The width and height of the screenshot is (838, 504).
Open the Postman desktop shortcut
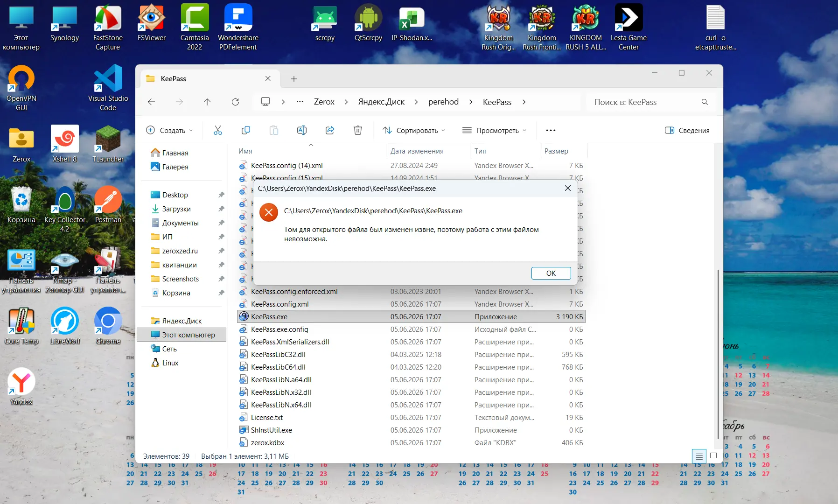(x=108, y=205)
